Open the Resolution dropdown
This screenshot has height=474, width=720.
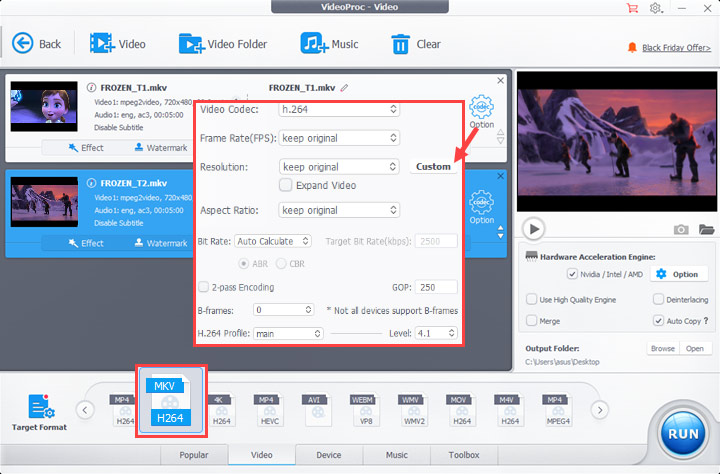[x=339, y=167]
